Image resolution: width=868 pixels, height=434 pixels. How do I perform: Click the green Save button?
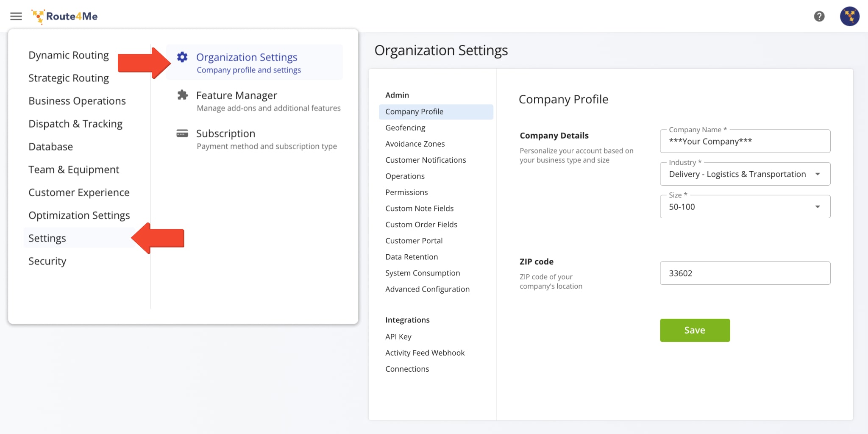(694, 330)
